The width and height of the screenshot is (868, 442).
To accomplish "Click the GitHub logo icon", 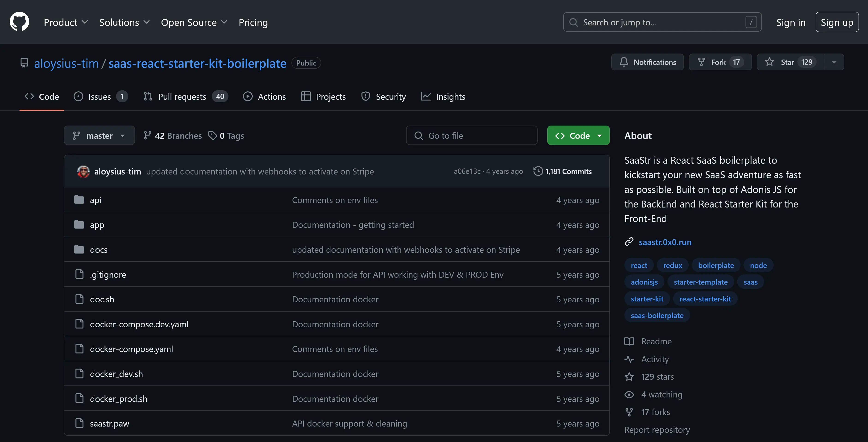I will [19, 22].
